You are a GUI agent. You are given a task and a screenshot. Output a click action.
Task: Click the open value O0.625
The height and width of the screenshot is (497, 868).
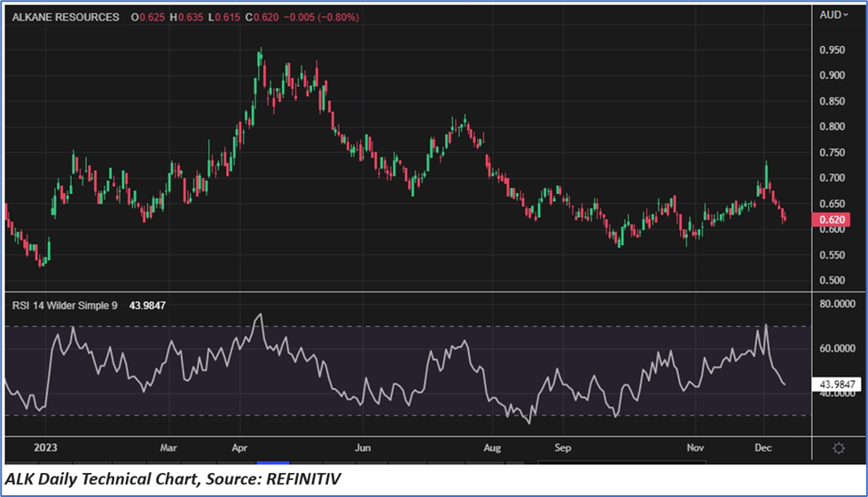148,17
